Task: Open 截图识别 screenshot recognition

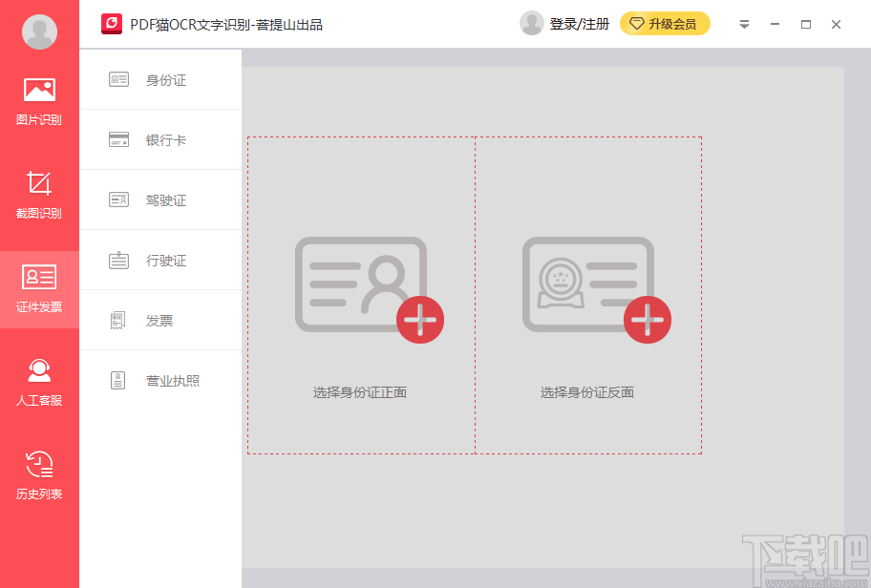Action: point(39,195)
